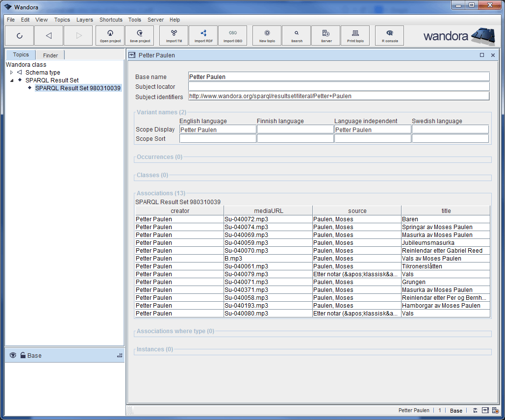Image resolution: width=505 pixels, height=420 pixels.
Task: Launch the R console icon
Action: click(x=389, y=35)
